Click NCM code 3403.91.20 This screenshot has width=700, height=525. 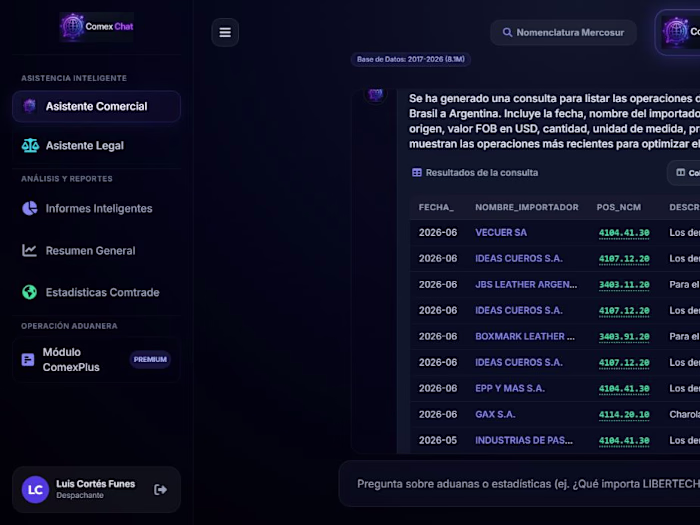(x=624, y=337)
